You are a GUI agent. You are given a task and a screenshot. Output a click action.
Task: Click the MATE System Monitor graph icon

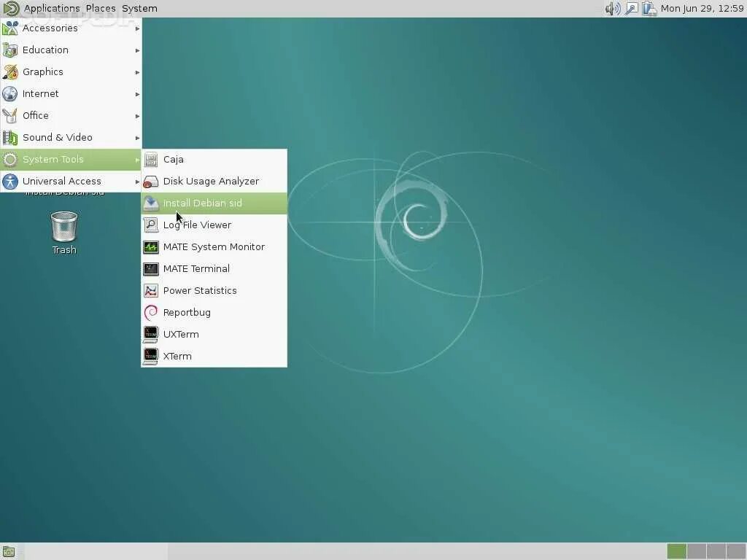tap(151, 247)
